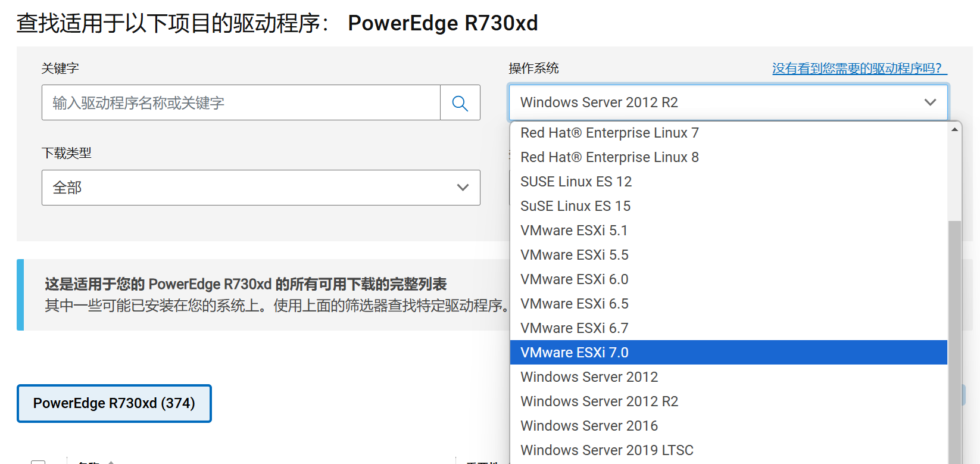
Task: Collapse the 操作系统 combo box chevron
Action: click(930, 102)
